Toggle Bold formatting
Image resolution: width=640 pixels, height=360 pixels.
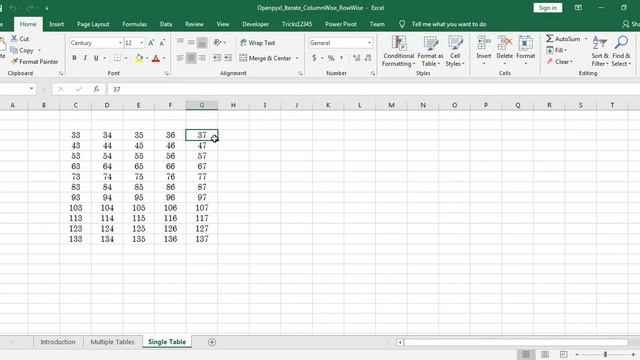point(74,58)
